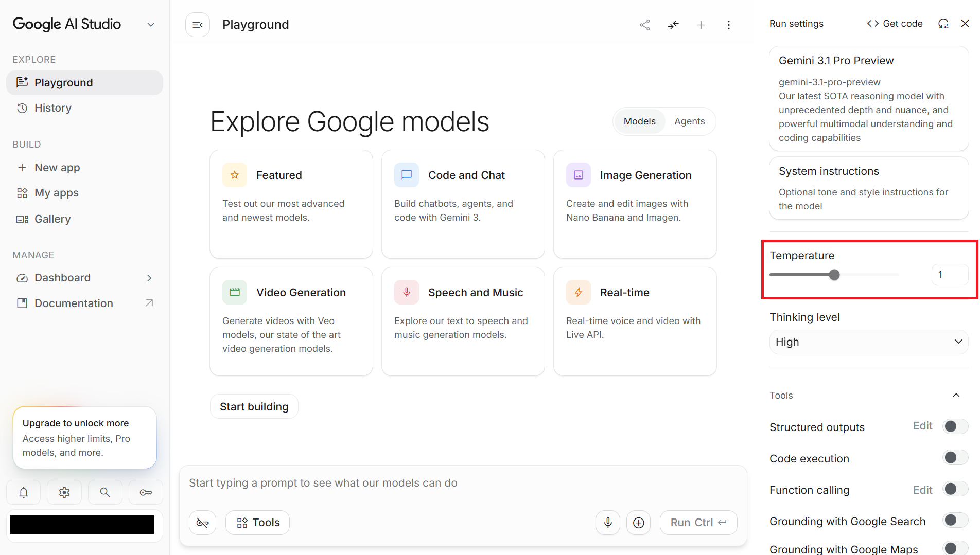Click the link-off icon beside Tools button
Screen dimensions: 980x555
(x=203, y=523)
